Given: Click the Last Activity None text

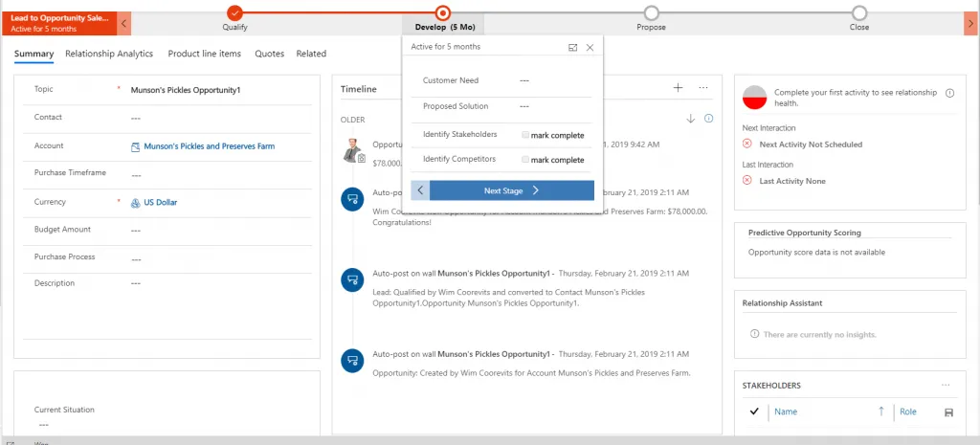Looking at the screenshot, I should 792,181.
